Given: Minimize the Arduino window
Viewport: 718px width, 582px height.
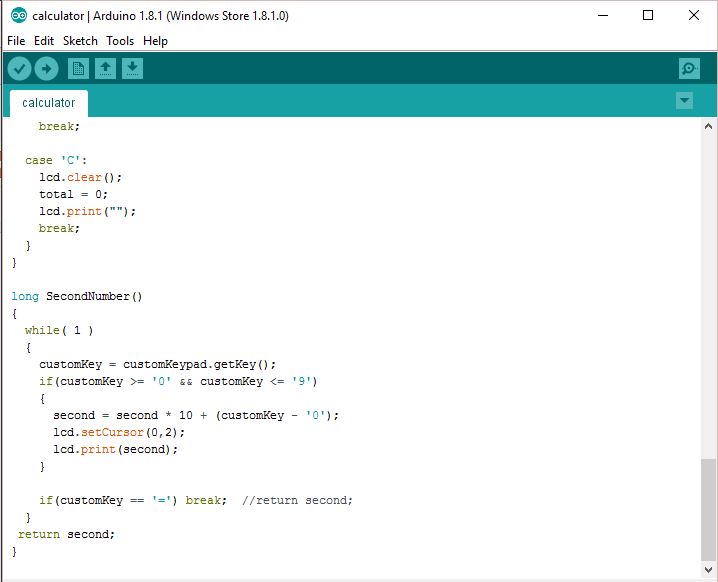Looking at the screenshot, I should point(603,15).
